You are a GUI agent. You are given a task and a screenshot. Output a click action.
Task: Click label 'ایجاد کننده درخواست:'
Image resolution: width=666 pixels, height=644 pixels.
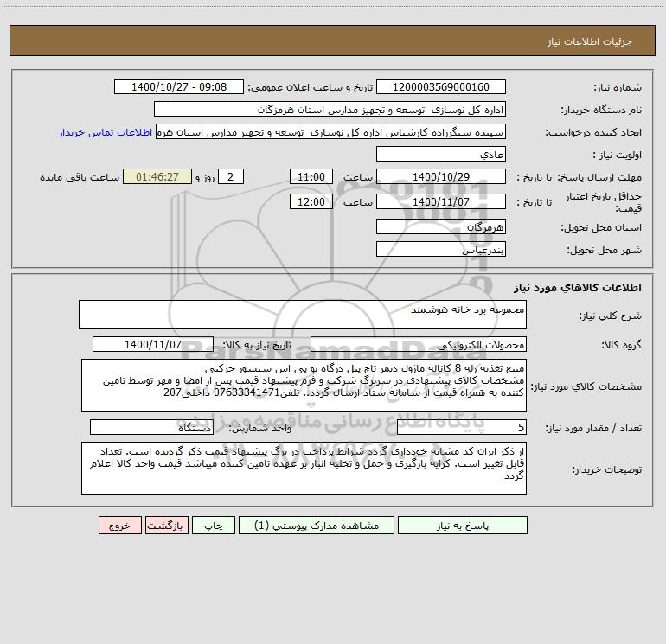[593, 133]
